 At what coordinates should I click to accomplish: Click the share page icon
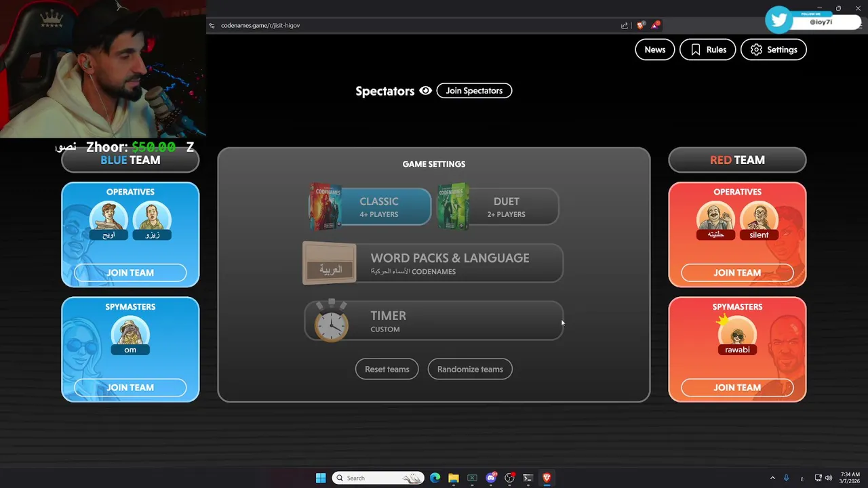(x=625, y=26)
